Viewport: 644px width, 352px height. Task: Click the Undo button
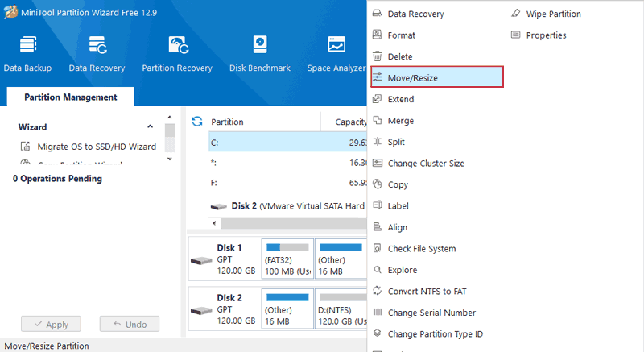pos(129,325)
